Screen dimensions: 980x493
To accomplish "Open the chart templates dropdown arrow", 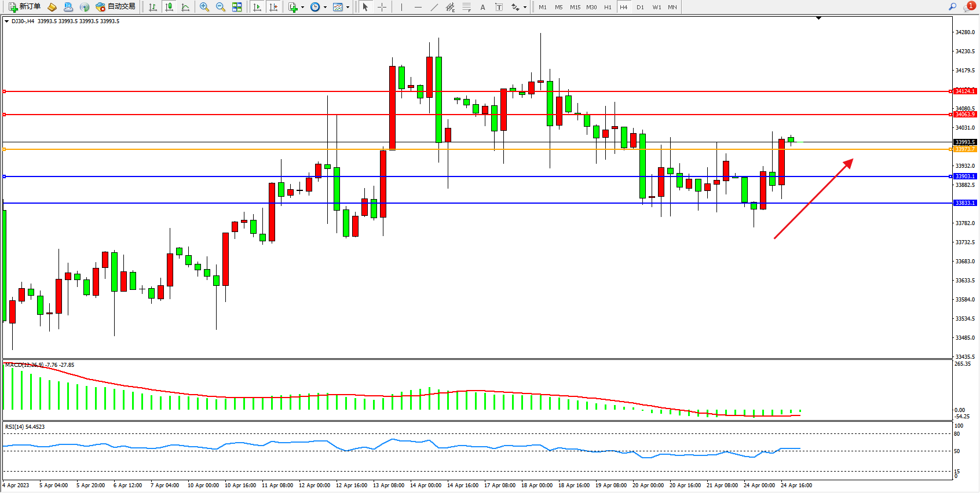I will click(348, 8).
